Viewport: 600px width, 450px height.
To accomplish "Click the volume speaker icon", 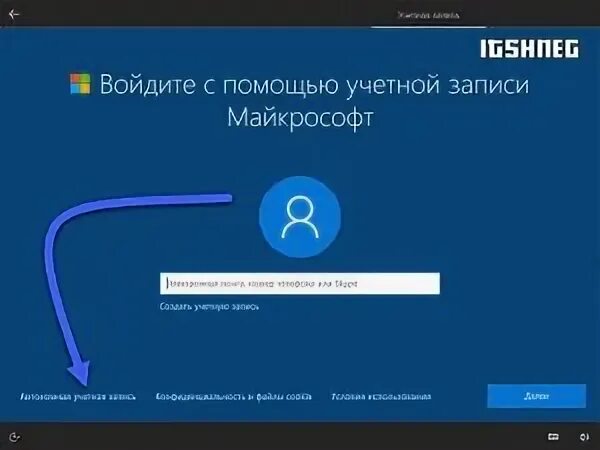I will pos(584,437).
